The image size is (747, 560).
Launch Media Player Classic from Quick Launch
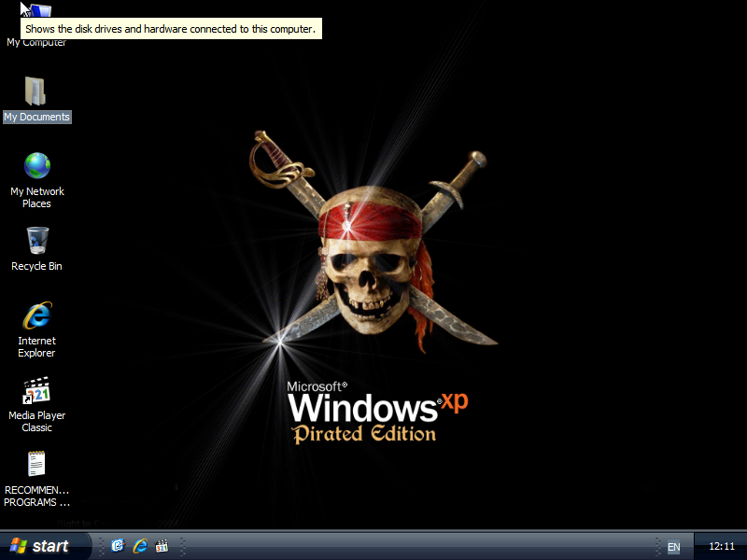pos(162,546)
